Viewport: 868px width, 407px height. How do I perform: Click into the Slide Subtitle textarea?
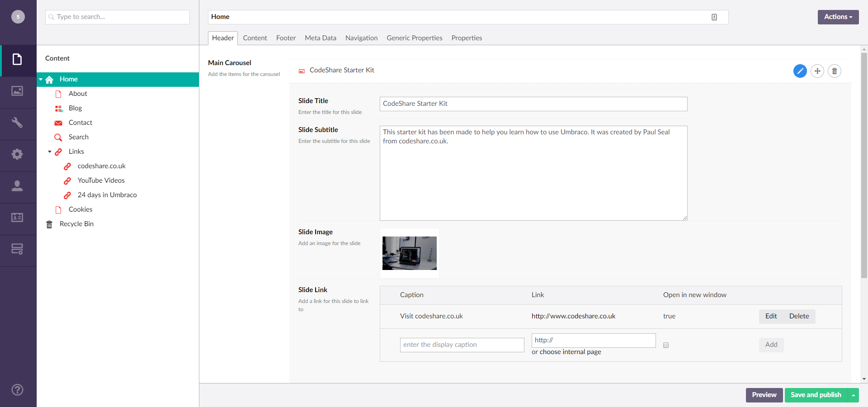pos(533,173)
